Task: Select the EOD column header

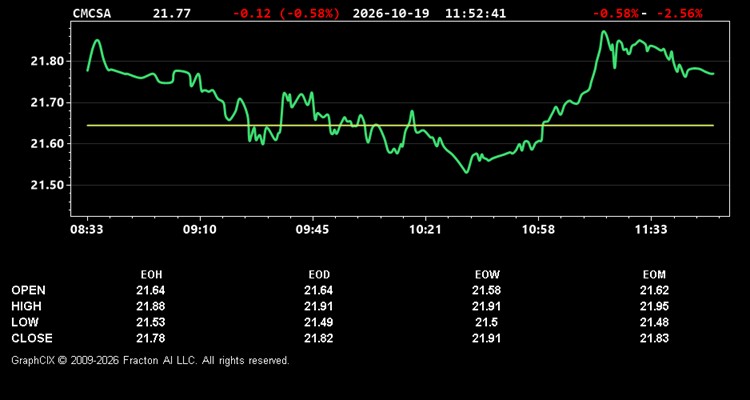Action: point(319,275)
